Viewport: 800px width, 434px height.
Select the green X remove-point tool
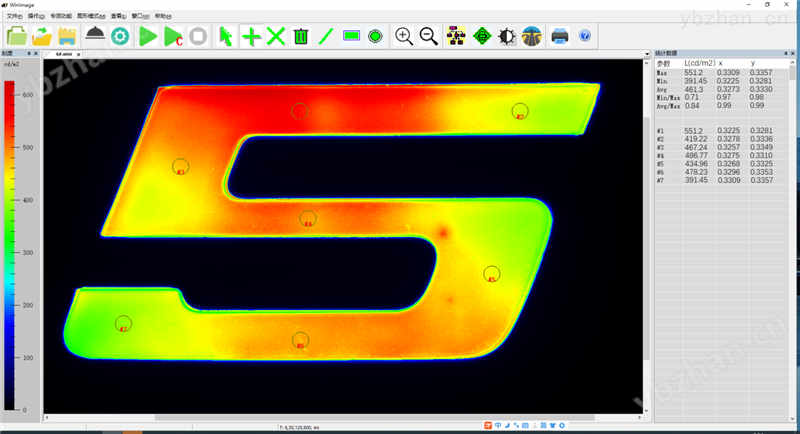[x=276, y=36]
